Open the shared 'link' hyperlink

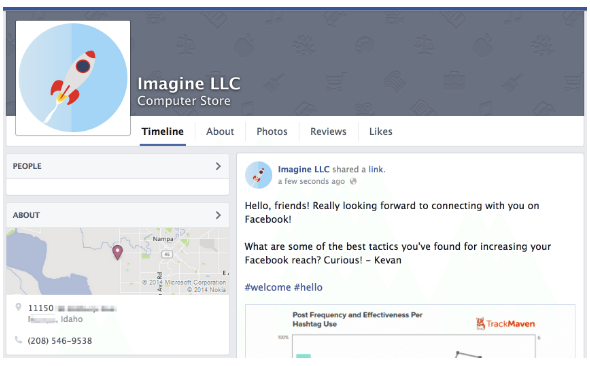(x=376, y=169)
